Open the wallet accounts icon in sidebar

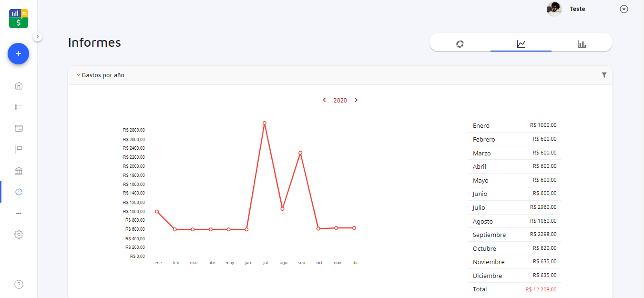tap(19, 128)
